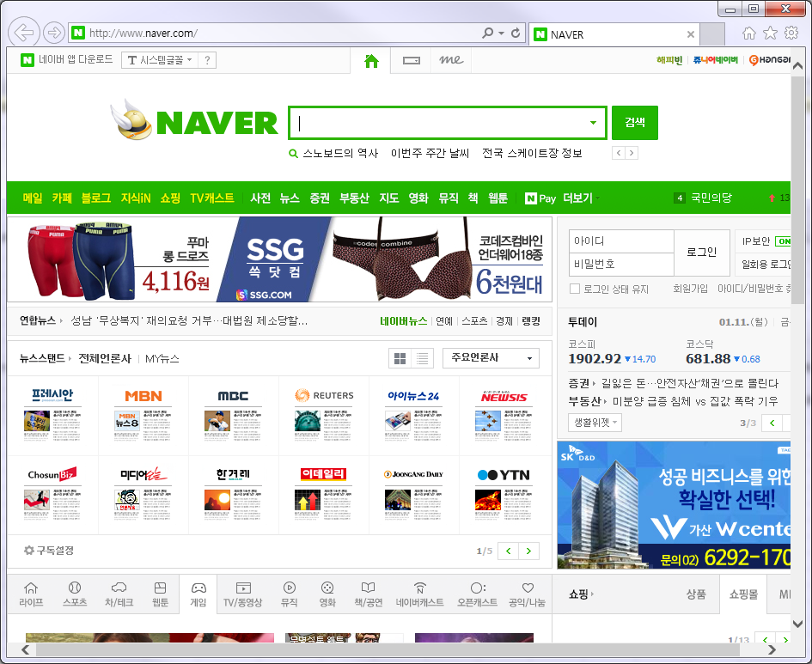Viewport: 812px width, 664px height.
Task: Select the 상품 tab
Action: click(x=696, y=594)
